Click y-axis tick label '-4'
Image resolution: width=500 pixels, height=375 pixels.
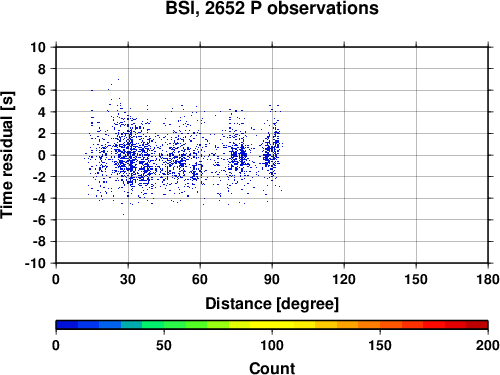pyautogui.click(x=39, y=198)
